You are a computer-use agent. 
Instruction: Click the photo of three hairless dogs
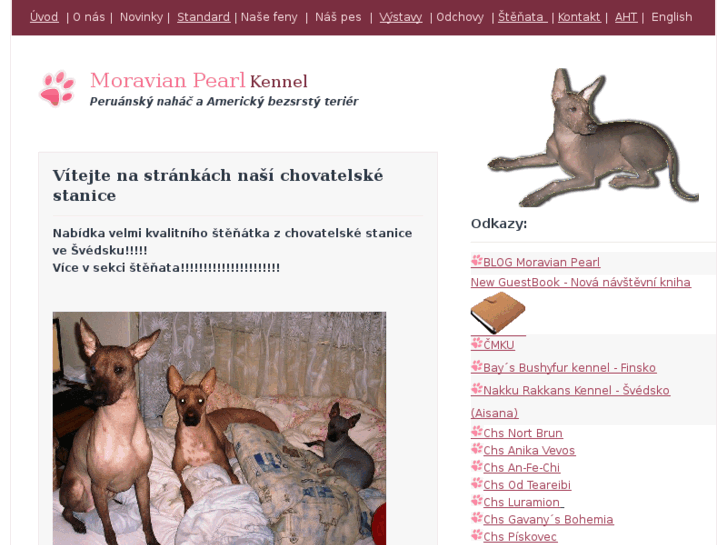click(219, 428)
